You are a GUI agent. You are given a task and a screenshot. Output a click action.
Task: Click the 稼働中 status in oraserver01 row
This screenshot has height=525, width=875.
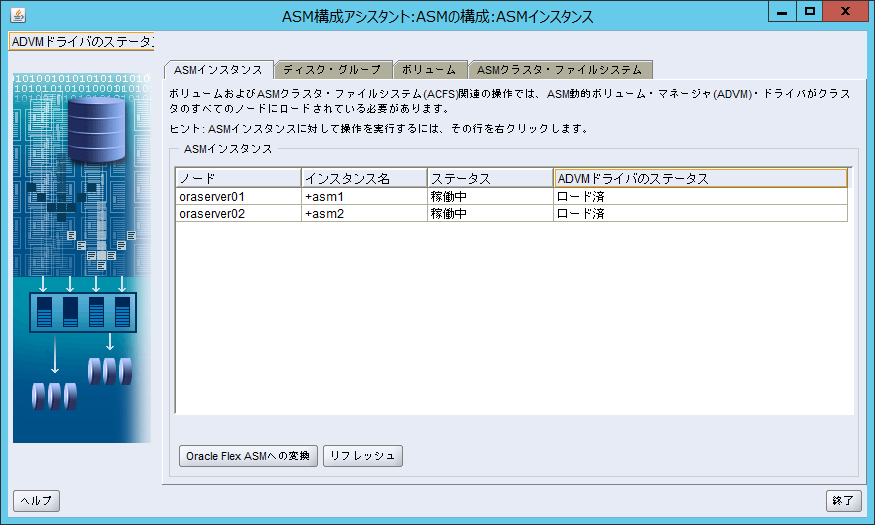click(x=491, y=196)
